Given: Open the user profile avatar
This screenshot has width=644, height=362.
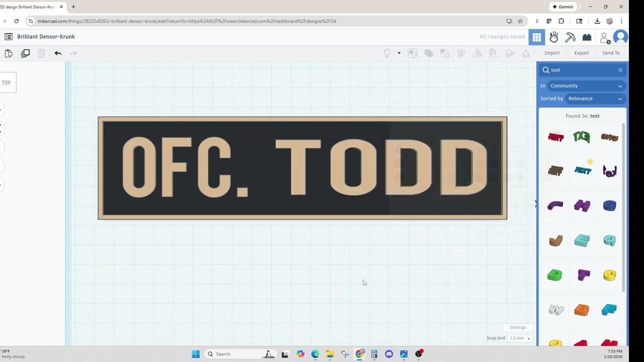Looking at the screenshot, I should [x=621, y=37].
